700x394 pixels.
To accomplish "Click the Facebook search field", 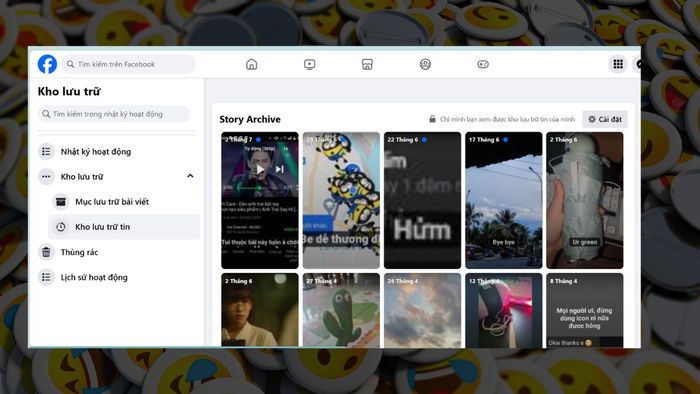I will (129, 64).
